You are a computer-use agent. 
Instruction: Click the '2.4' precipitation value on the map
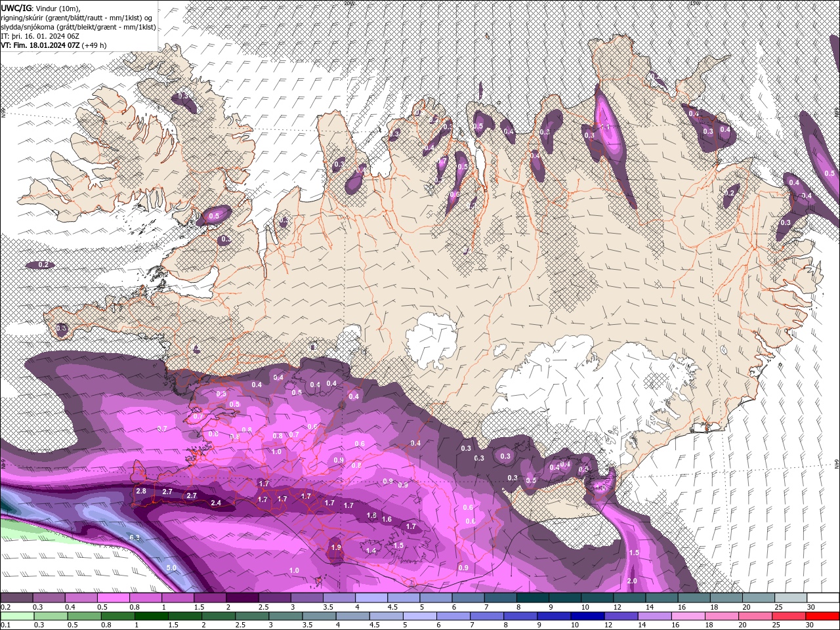click(216, 503)
